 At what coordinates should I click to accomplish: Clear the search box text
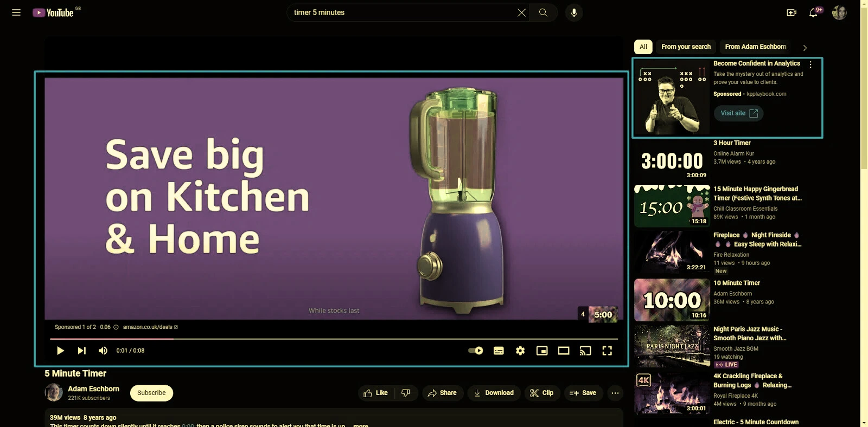pos(521,12)
